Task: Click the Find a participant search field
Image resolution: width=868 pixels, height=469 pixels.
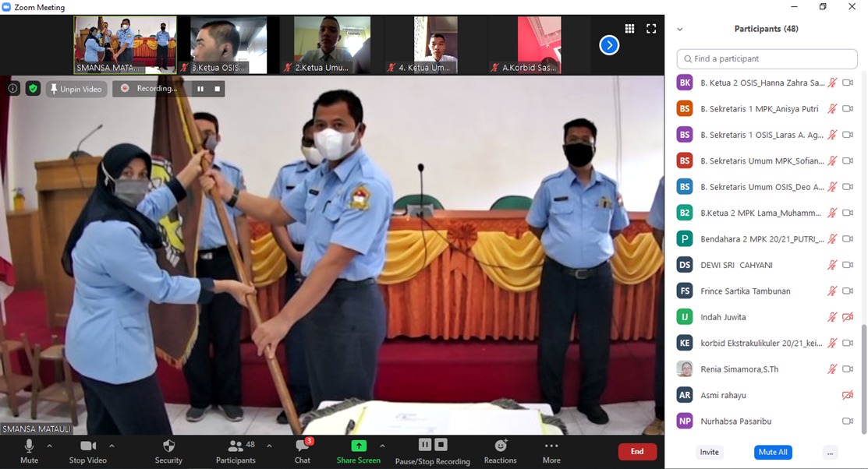Action: (x=767, y=58)
